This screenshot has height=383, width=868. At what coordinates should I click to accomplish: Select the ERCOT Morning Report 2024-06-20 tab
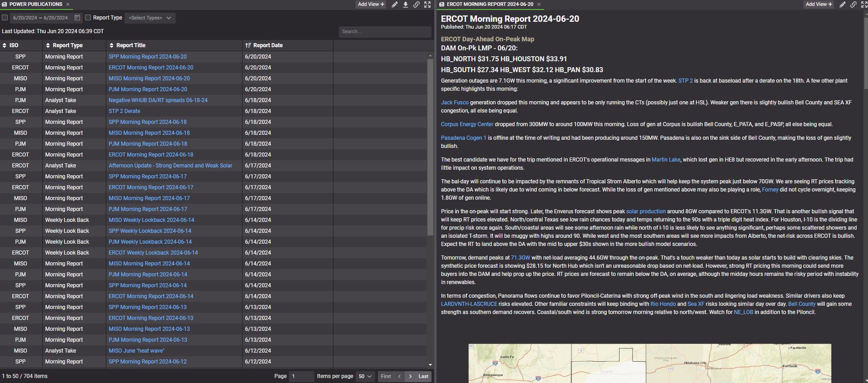[490, 4]
